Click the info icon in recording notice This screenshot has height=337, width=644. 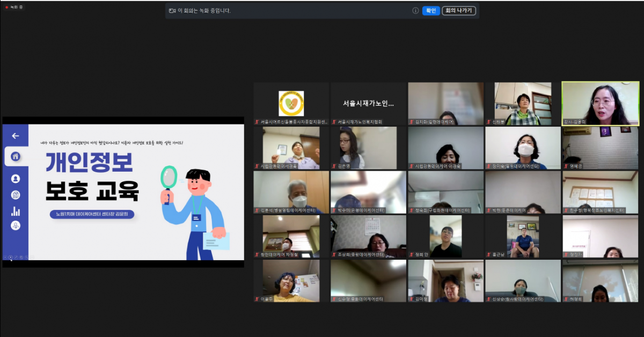coord(415,11)
